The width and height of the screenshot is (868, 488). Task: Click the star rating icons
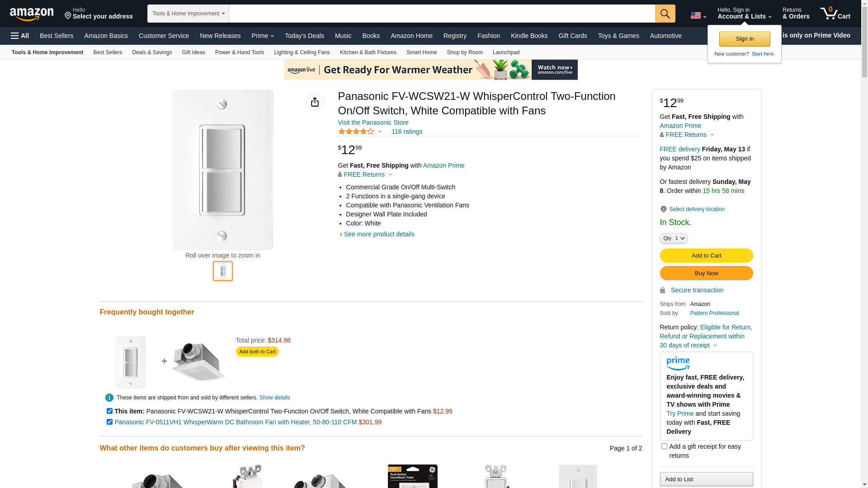click(x=356, y=131)
